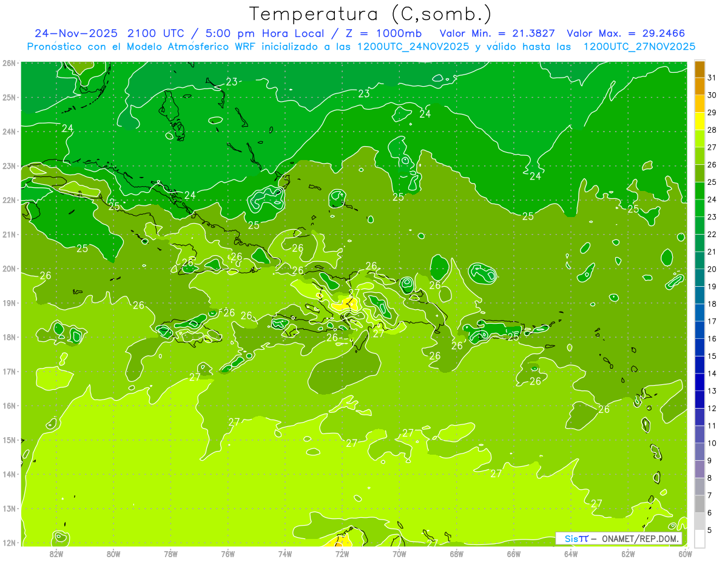The width and height of the screenshot is (728, 562).
Task: Click the longitude label 82W
Action: (x=56, y=554)
